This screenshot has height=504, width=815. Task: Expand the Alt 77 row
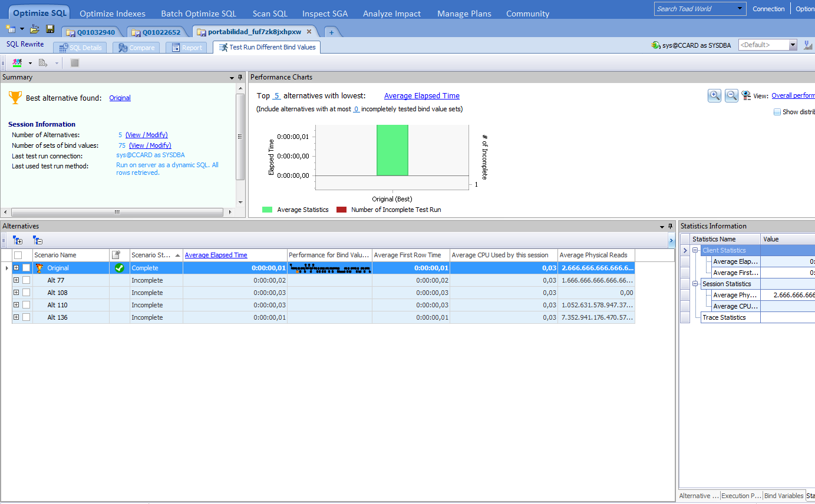(x=16, y=280)
